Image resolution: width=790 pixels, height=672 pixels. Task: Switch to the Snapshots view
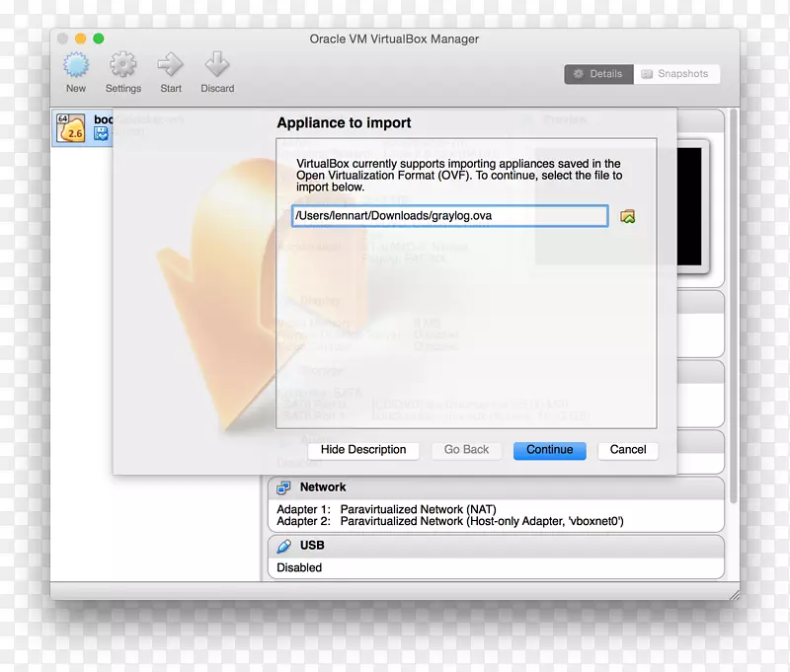[675, 74]
